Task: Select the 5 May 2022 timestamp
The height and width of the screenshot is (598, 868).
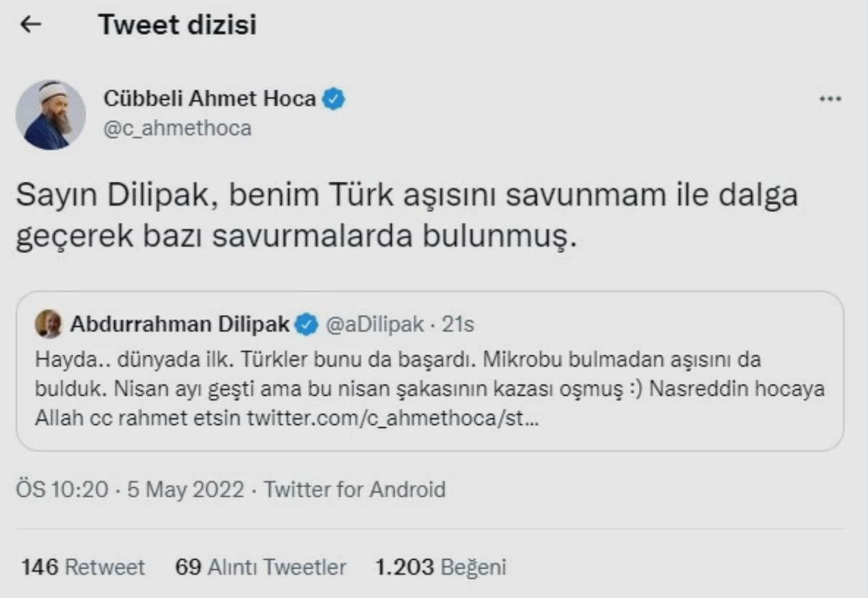Action: click(183, 489)
